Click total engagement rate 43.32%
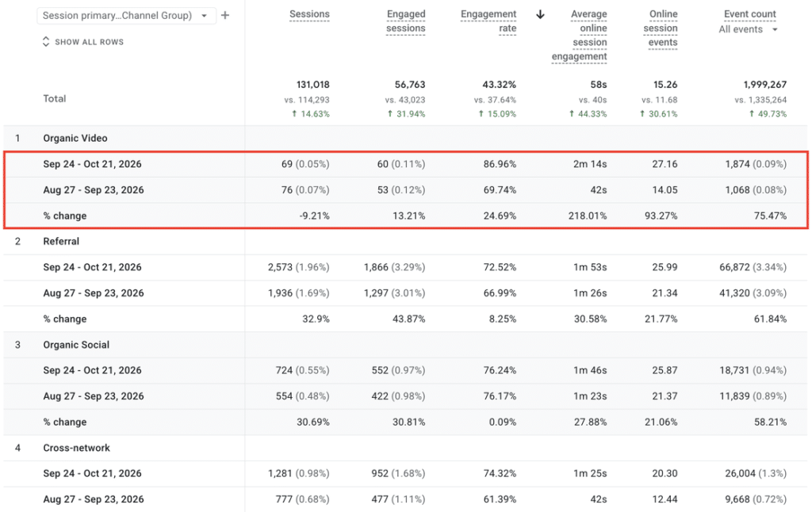This screenshot has height=512, width=812. click(x=500, y=84)
